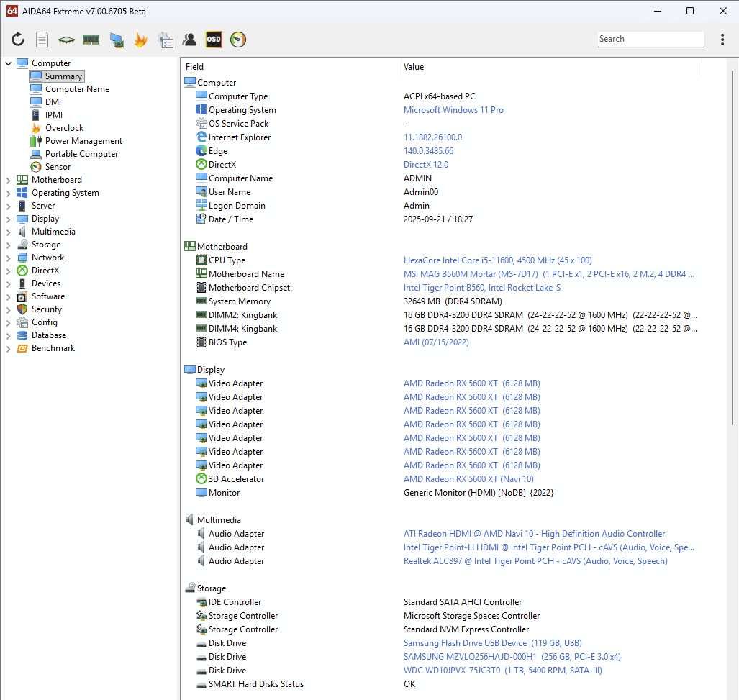Select the Software tree icon
739x700 pixels.
coord(22,296)
